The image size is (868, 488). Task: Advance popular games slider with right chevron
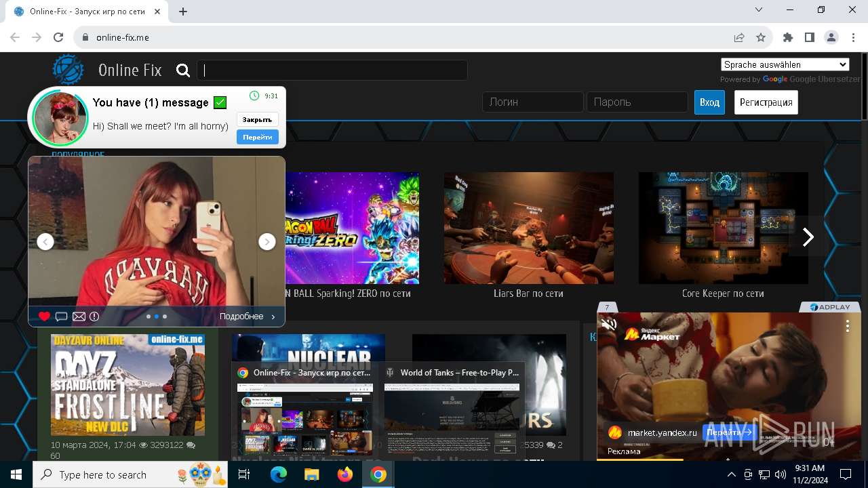808,237
